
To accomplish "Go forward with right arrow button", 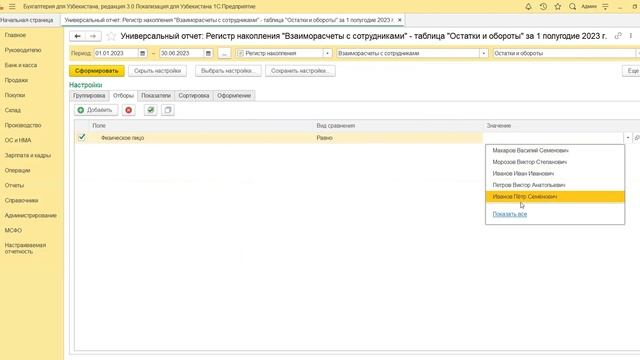I will pos(93,36).
